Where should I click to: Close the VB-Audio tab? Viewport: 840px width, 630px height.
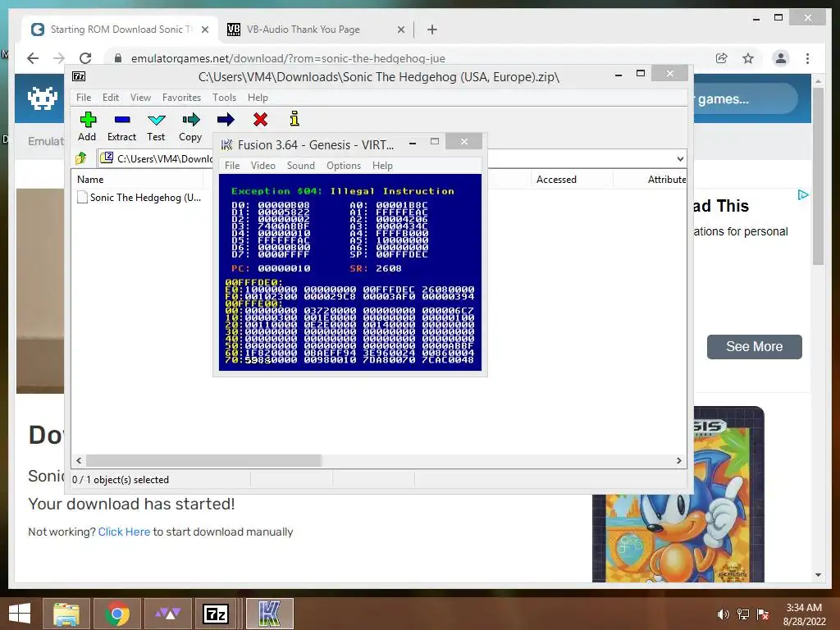400,30
